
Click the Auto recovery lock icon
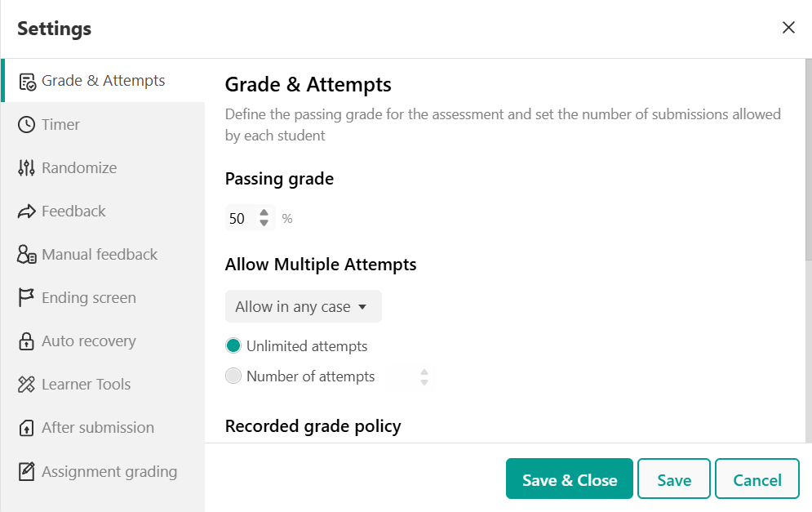(x=26, y=341)
